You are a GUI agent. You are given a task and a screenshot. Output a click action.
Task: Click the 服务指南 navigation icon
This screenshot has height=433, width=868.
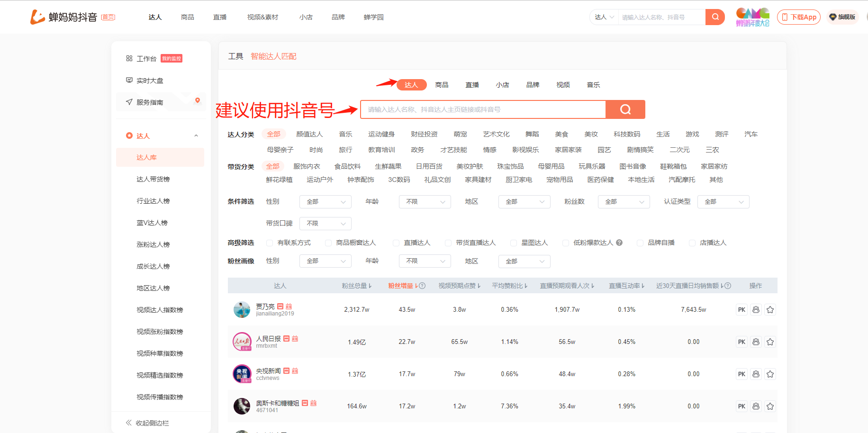(x=129, y=102)
